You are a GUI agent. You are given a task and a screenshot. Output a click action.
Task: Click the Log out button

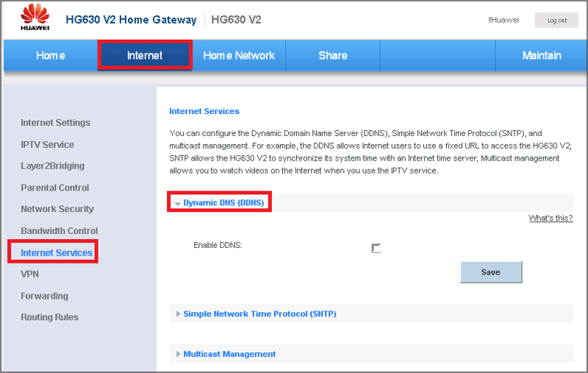pyautogui.click(x=556, y=21)
